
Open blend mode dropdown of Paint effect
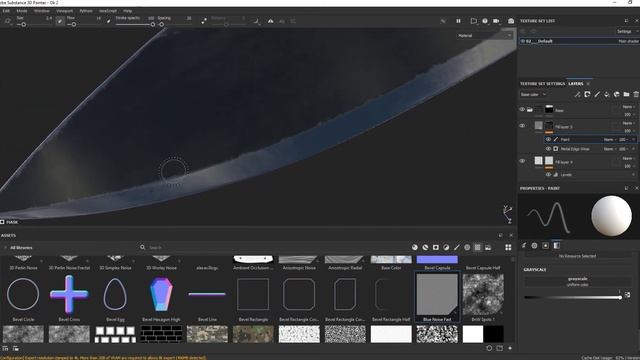click(x=610, y=140)
